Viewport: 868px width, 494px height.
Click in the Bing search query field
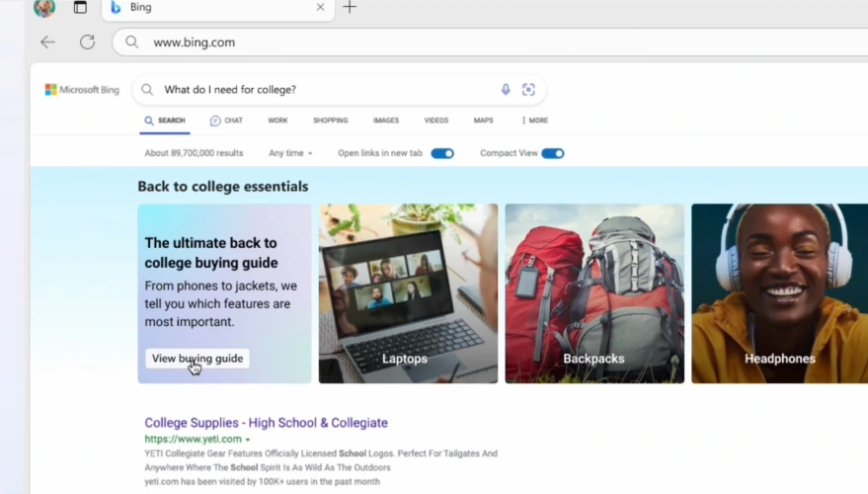point(326,90)
